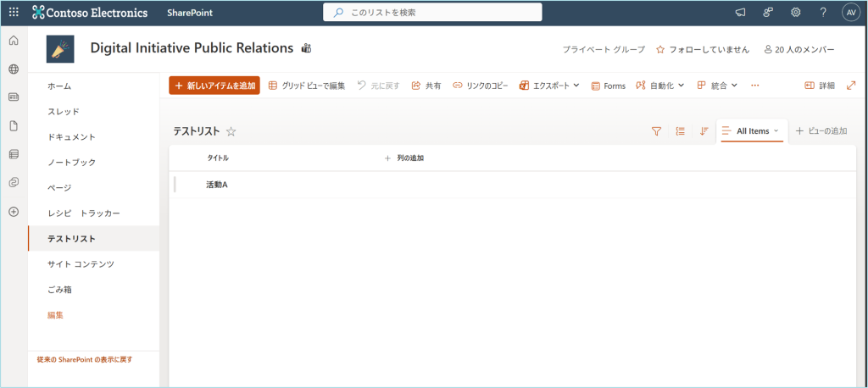Go to サイト コンテンツ in navigation
The height and width of the screenshot is (388, 868).
[81, 264]
